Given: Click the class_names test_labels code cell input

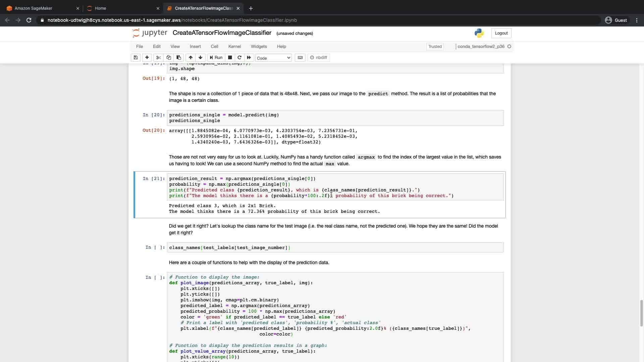Looking at the screenshot, I should click(335, 248).
